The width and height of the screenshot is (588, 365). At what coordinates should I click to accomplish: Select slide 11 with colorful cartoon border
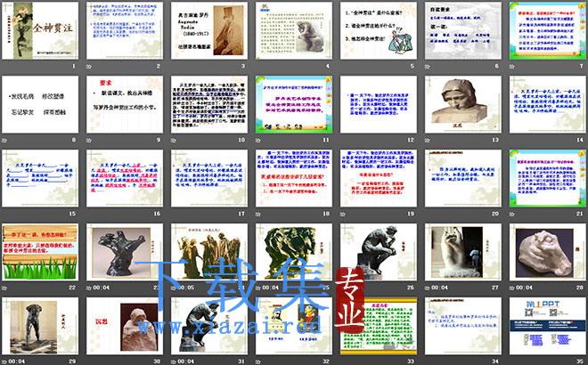pos(294,104)
